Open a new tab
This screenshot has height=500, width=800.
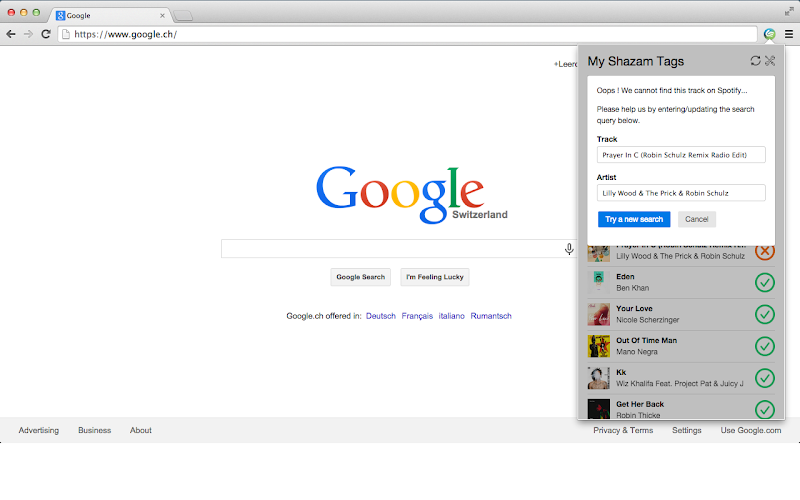(183, 16)
